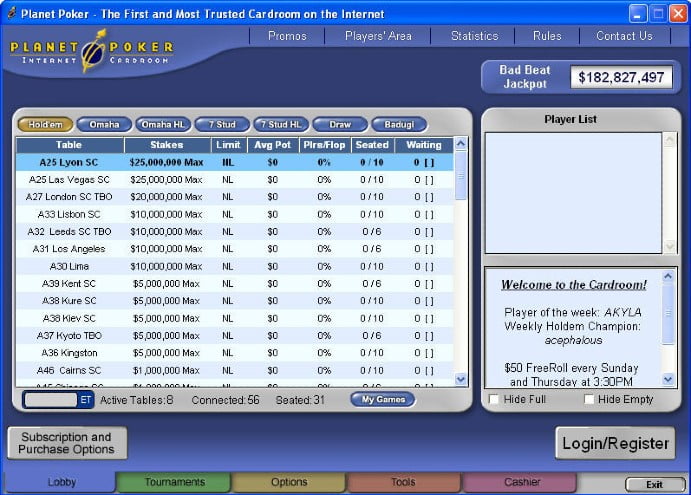The image size is (691, 495).
Task: Click the Planet Poker logo
Action: coord(92,52)
